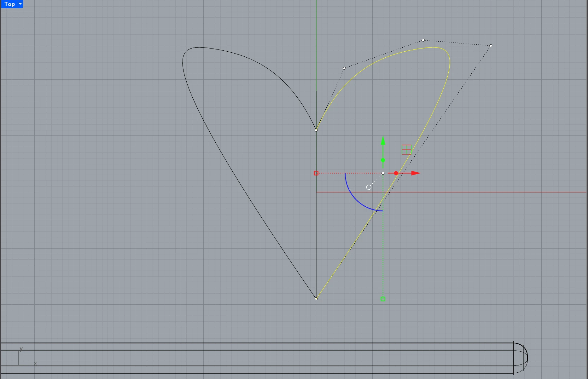Click the solid green dot on the gumball Y arrow

383,160
